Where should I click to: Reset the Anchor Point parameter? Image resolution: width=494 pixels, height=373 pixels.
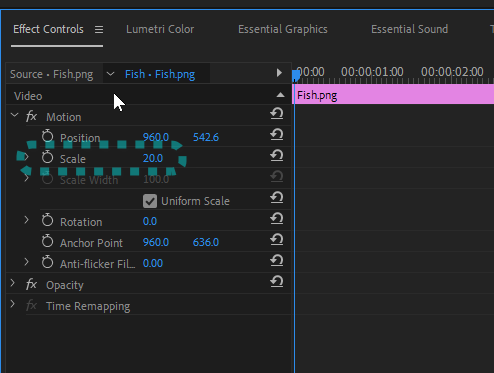pyautogui.click(x=277, y=240)
